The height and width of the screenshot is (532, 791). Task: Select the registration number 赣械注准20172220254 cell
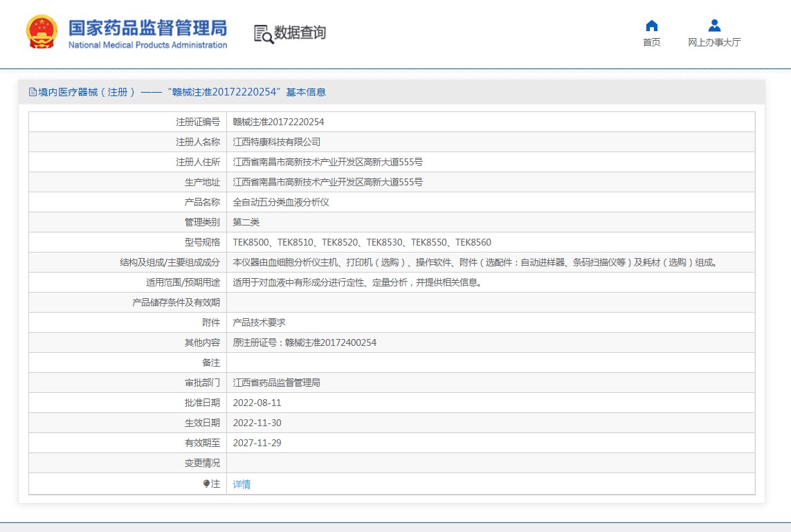278,122
